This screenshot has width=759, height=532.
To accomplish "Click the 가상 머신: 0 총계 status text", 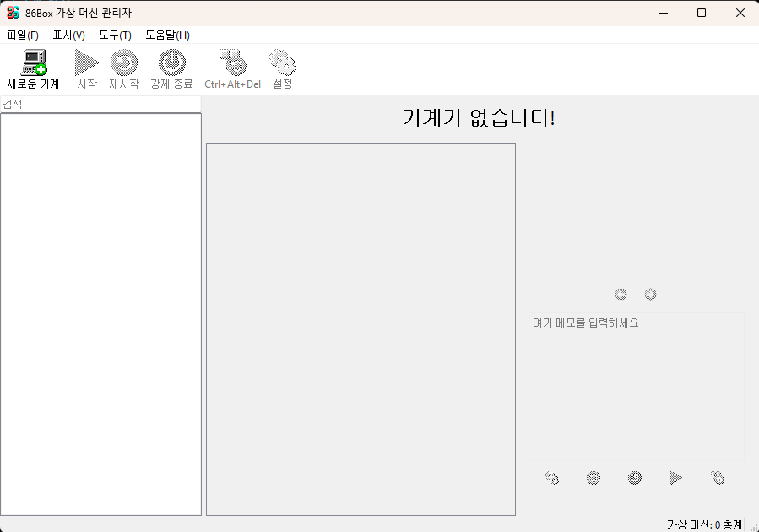I will (x=704, y=524).
